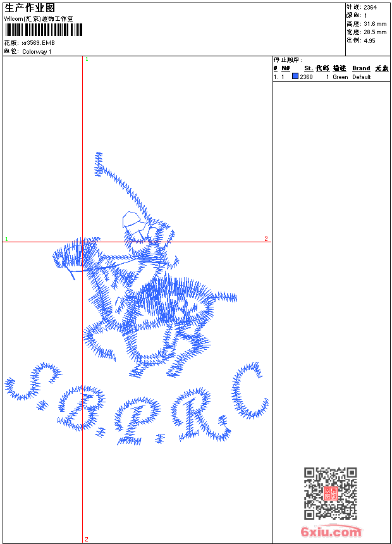Click the xr3569.EMB design file name
392x544 pixels.
tap(38, 43)
